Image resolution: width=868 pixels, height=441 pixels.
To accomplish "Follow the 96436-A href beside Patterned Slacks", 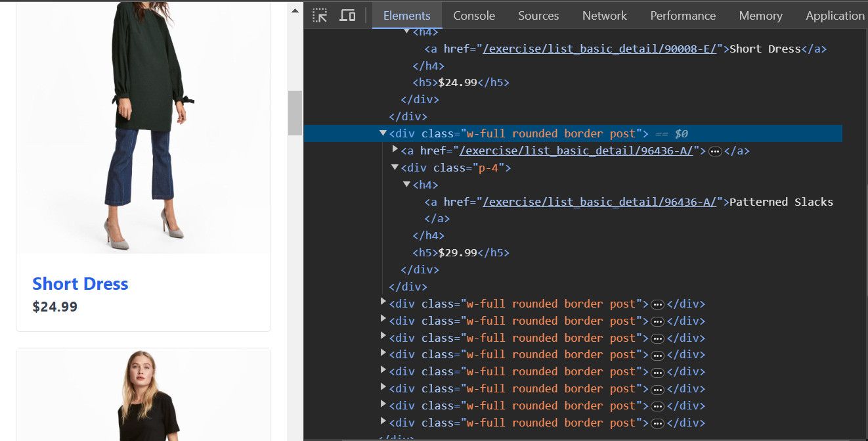I will [599, 202].
